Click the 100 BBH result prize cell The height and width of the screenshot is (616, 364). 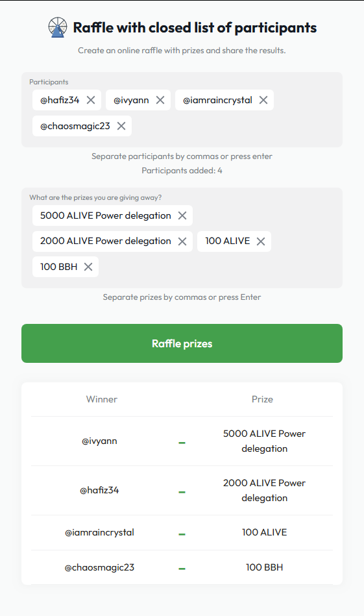tap(264, 567)
